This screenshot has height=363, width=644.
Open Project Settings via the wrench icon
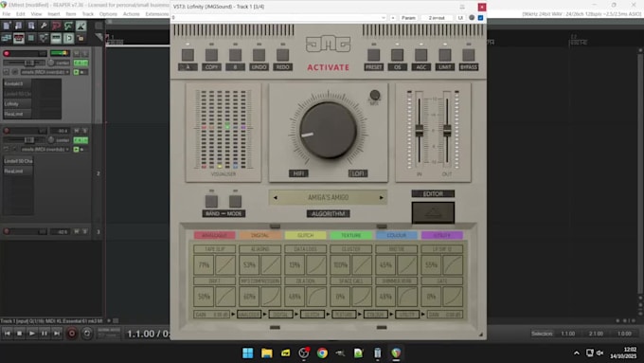pos(44,26)
